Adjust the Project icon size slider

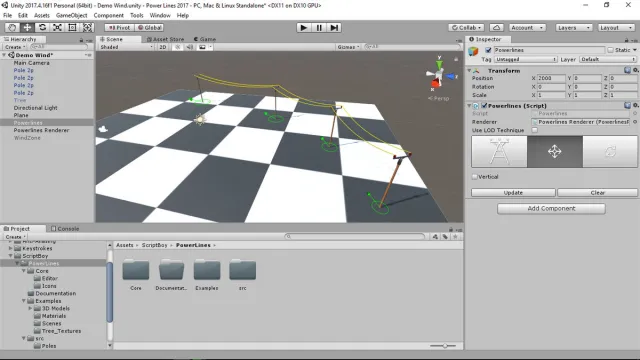click(x=444, y=346)
